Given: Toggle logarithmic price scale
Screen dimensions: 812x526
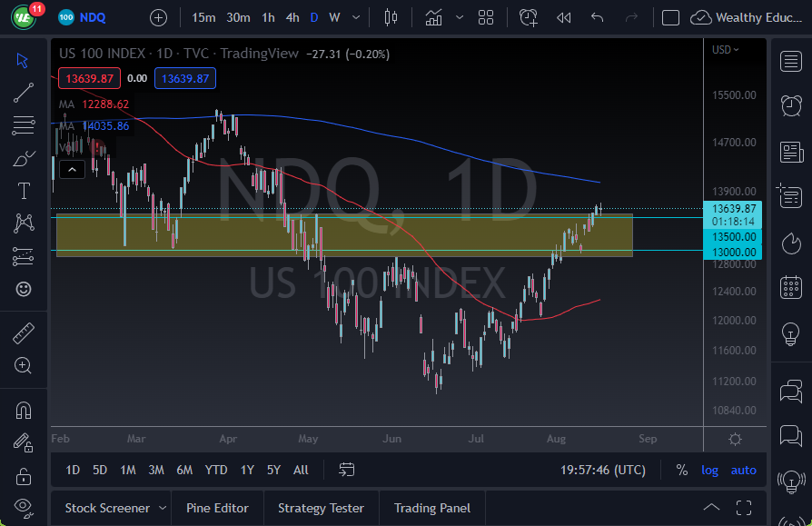Looking at the screenshot, I should pos(709,470).
